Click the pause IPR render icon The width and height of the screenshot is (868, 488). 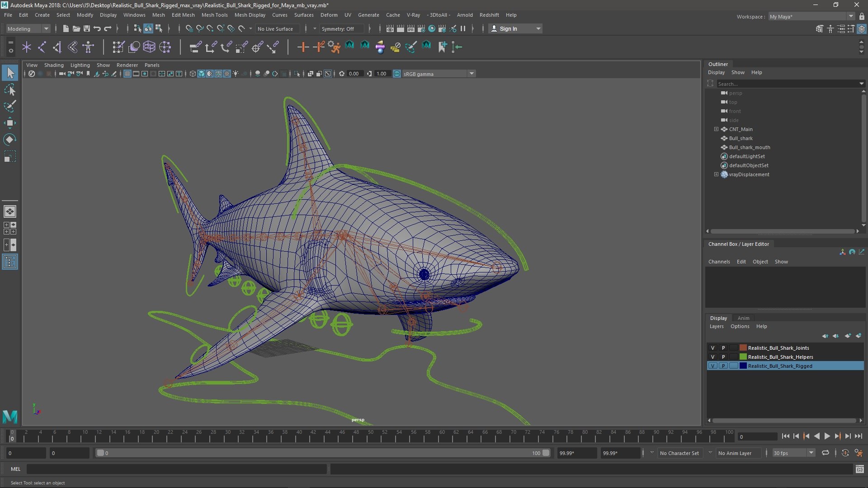click(x=463, y=28)
